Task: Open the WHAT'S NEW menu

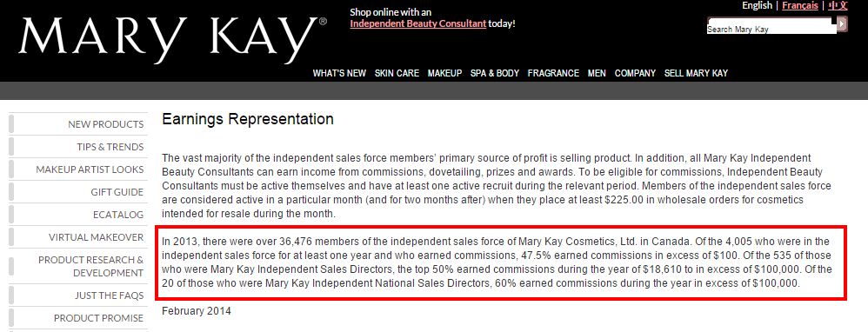Action: point(339,73)
